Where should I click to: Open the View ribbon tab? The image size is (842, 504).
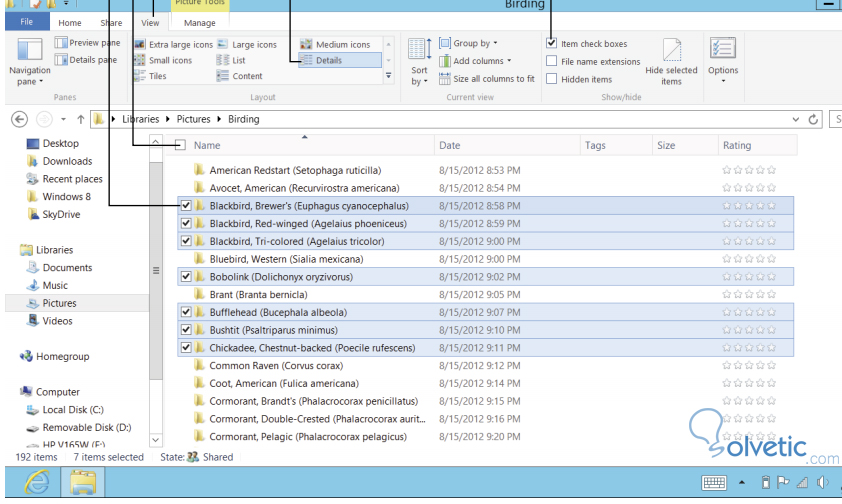coord(150,23)
